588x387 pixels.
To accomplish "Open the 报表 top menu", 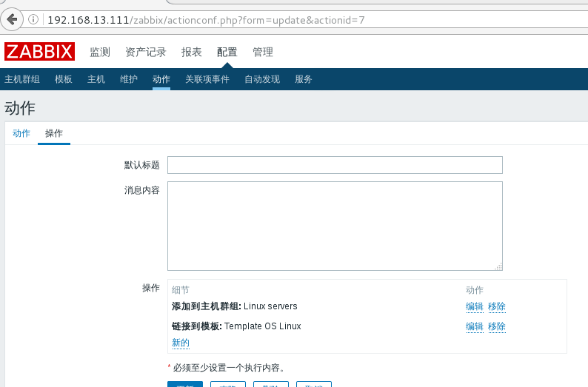I will [x=191, y=52].
